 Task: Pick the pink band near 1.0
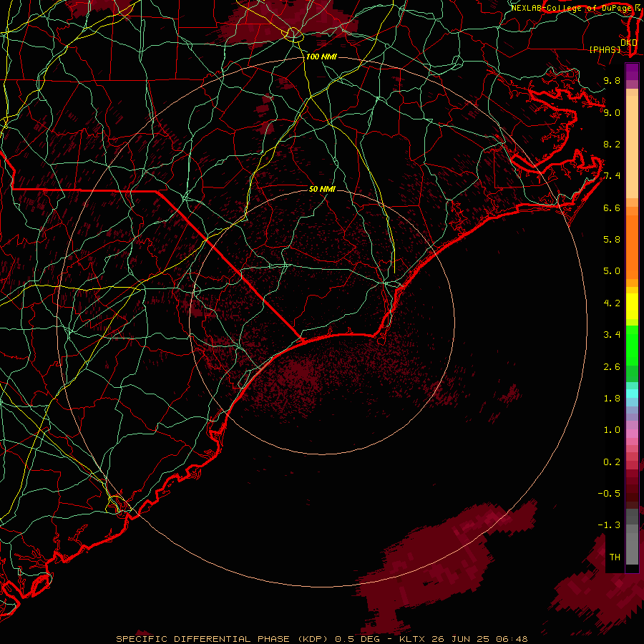pyautogui.click(x=632, y=434)
